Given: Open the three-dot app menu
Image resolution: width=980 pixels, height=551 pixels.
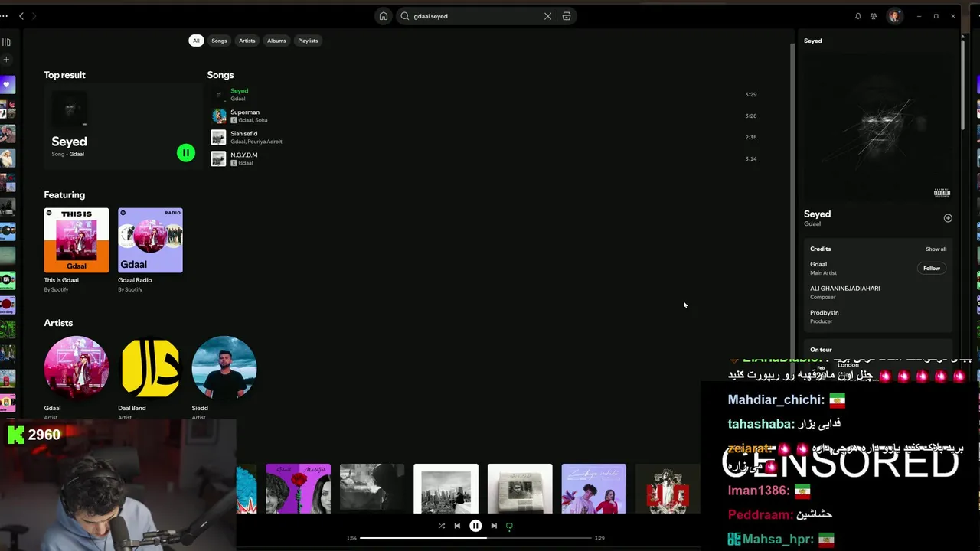Looking at the screenshot, I should [x=5, y=16].
